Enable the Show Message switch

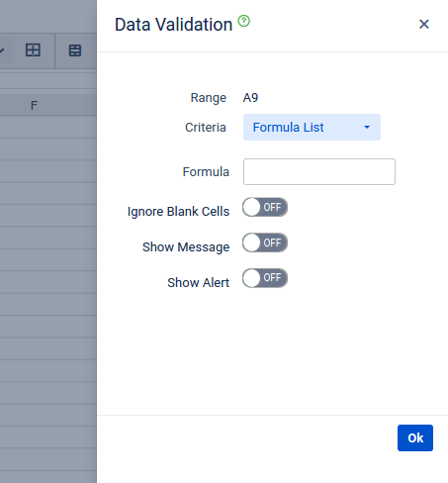[265, 242]
